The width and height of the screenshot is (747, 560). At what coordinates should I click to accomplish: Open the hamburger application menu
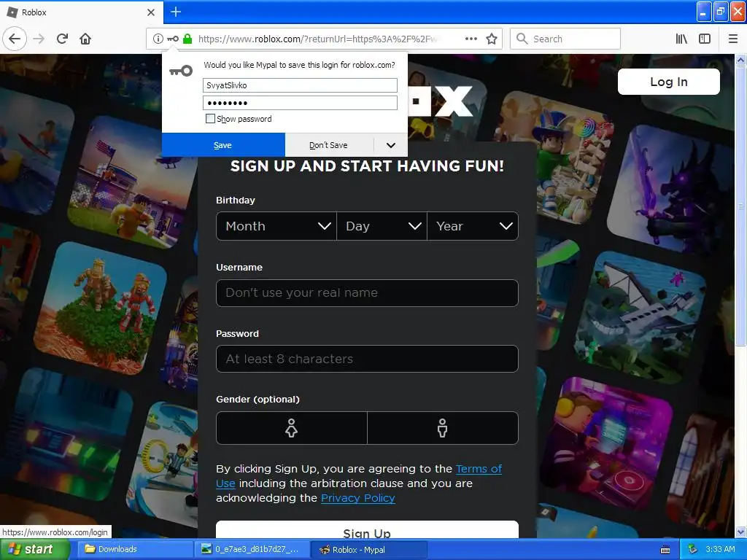pos(733,39)
